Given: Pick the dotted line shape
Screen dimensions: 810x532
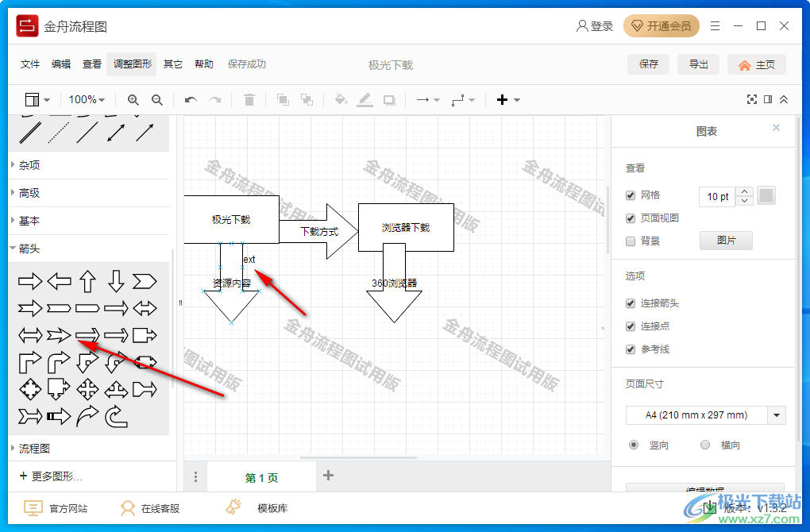Looking at the screenshot, I should point(59,133).
